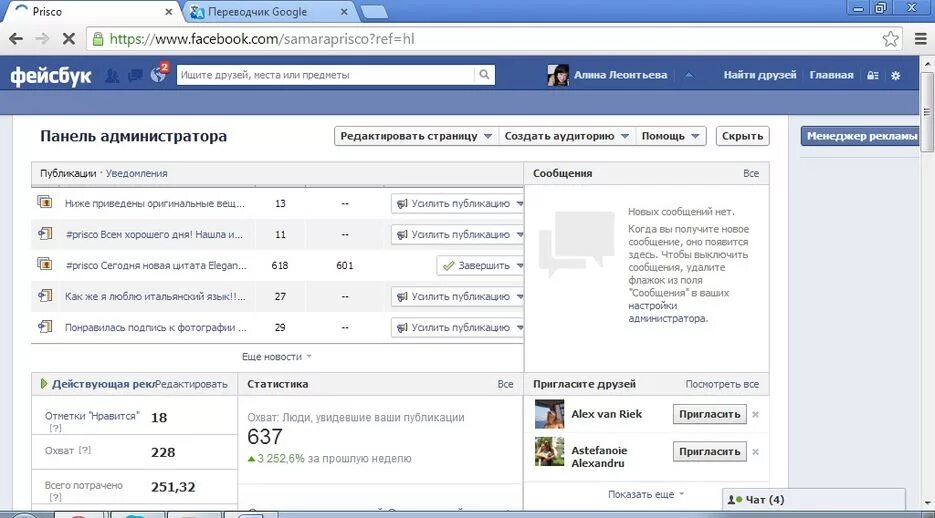Screen dimensions: 935x518
Task: Expand arrow next to Алина Леонтьева
Action: (x=689, y=75)
